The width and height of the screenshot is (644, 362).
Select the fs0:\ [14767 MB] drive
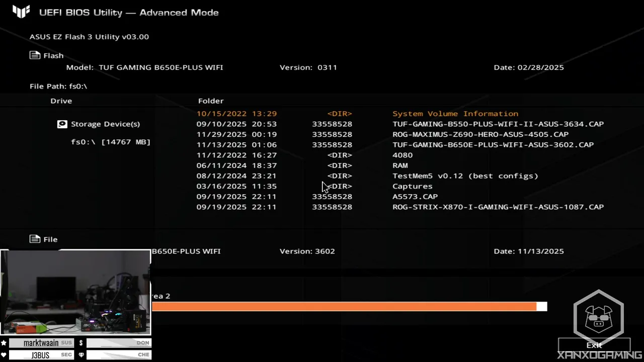[111, 142]
